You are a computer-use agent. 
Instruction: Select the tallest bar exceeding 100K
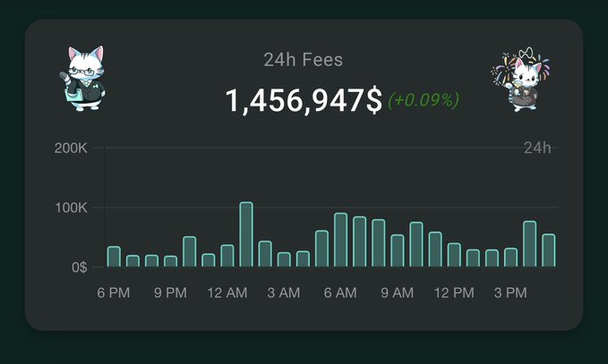(x=246, y=234)
